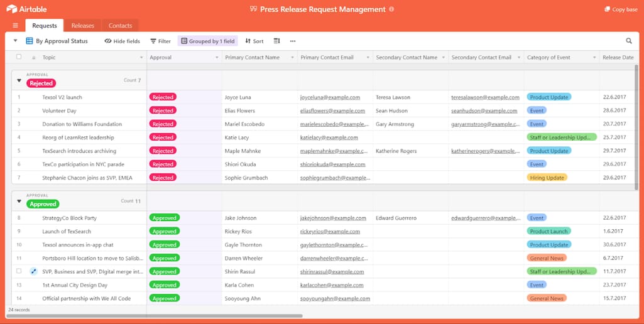Open Approval column dropdown arrow
644x324 pixels.
point(217,58)
